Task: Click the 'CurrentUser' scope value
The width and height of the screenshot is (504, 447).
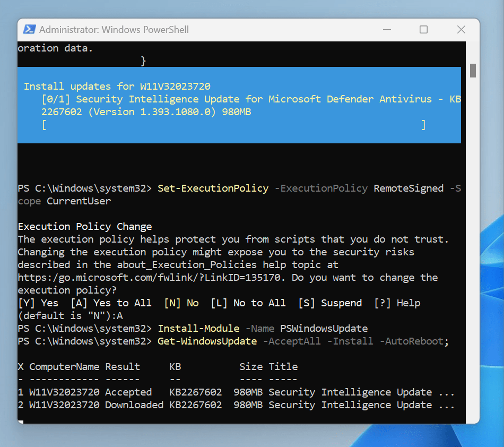Action: (79, 201)
